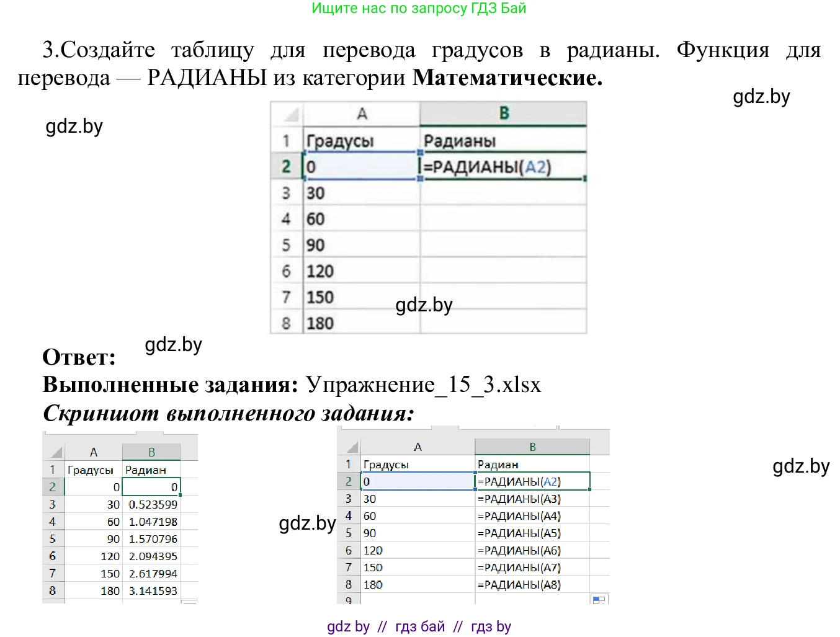The height and width of the screenshot is (637, 840).
Task: Click the fill handle below the left table's B2
Action: (180, 495)
